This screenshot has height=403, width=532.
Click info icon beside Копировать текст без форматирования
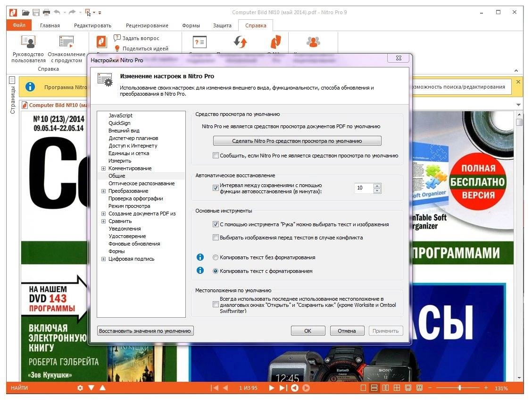click(x=200, y=257)
